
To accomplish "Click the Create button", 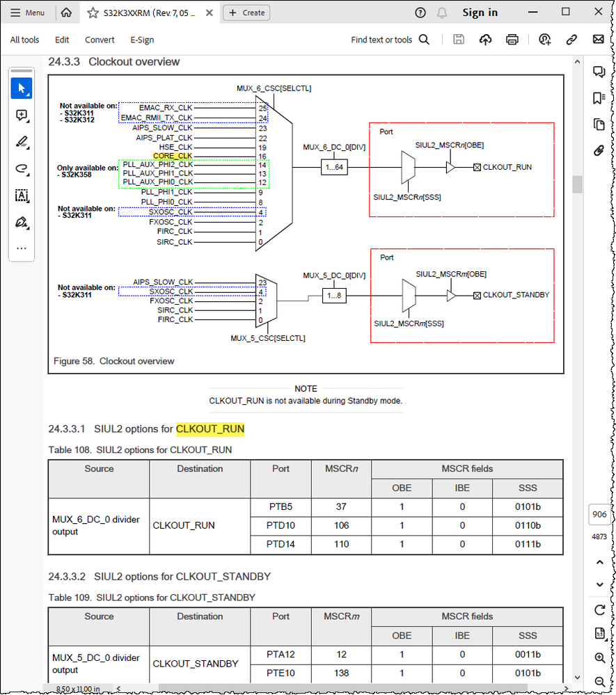I will pyautogui.click(x=246, y=13).
